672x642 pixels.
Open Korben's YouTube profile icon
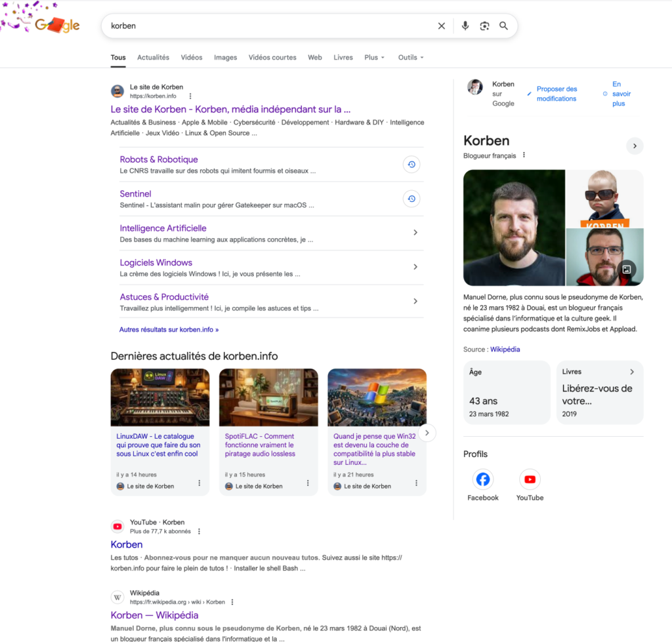click(530, 479)
